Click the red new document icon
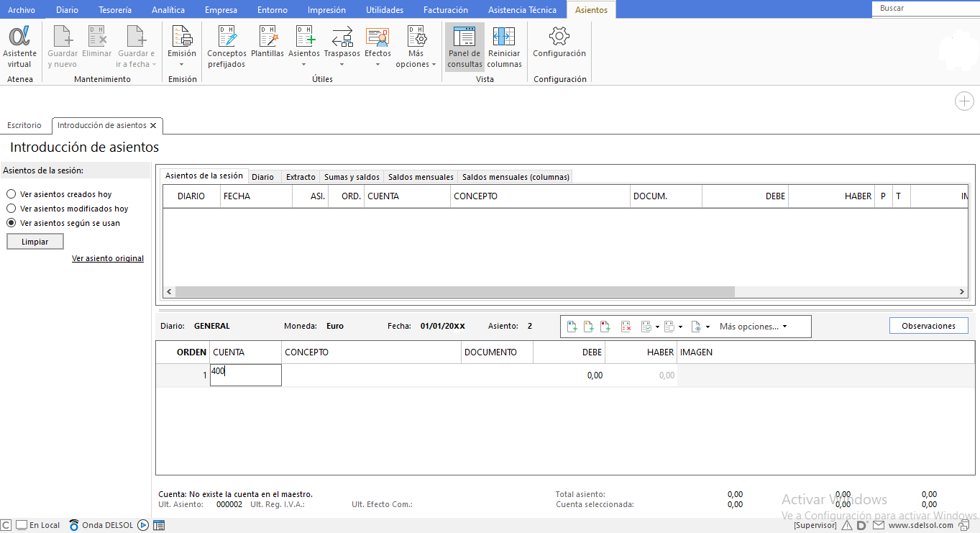The height and width of the screenshot is (533, 980). pyautogui.click(x=605, y=327)
